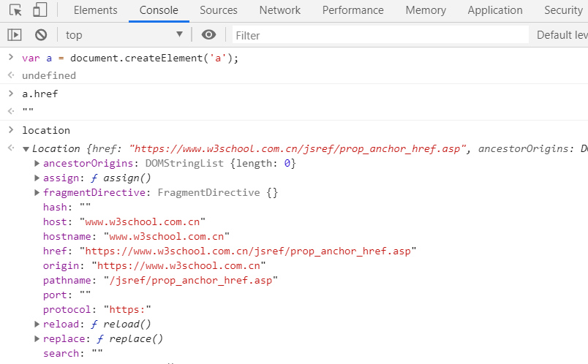Select the Application tab
The height and width of the screenshot is (364, 588).
pyautogui.click(x=495, y=10)
